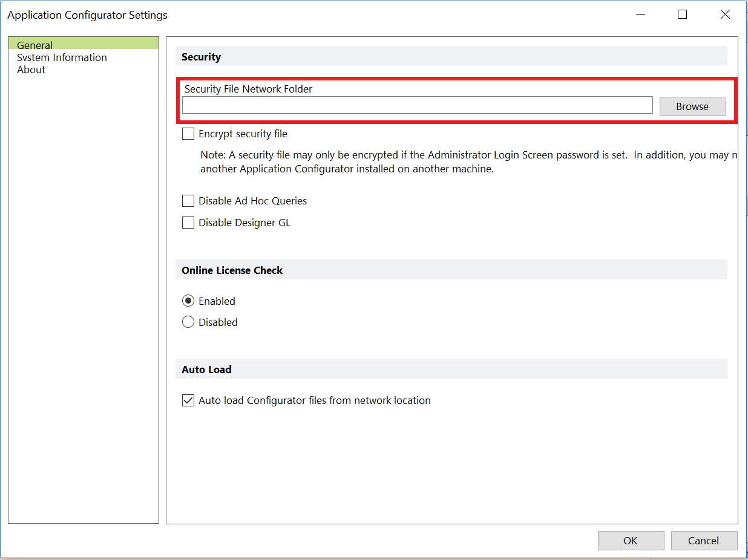Screen dimensions: 748x560
Task: Select the Disabled radio button
Action: [188, 322]
